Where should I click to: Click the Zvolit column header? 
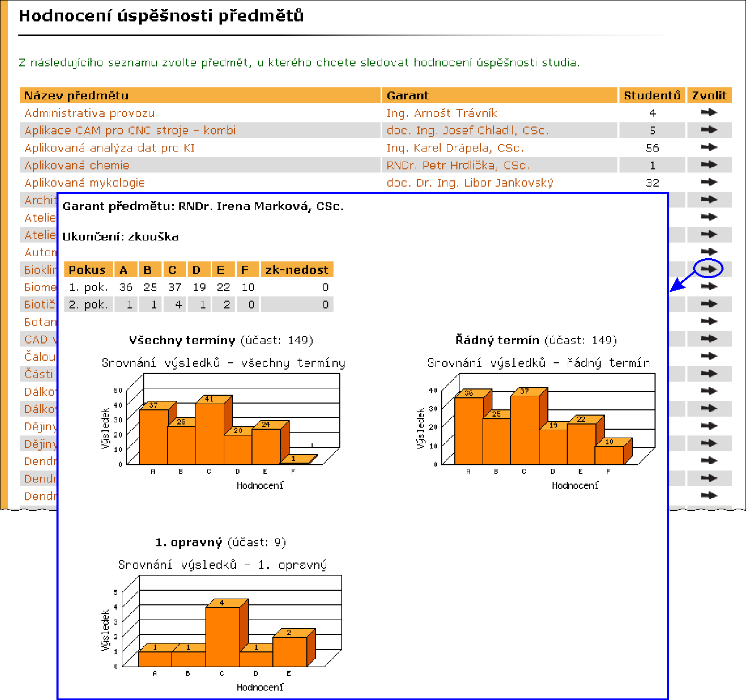[x=709, y=95]
